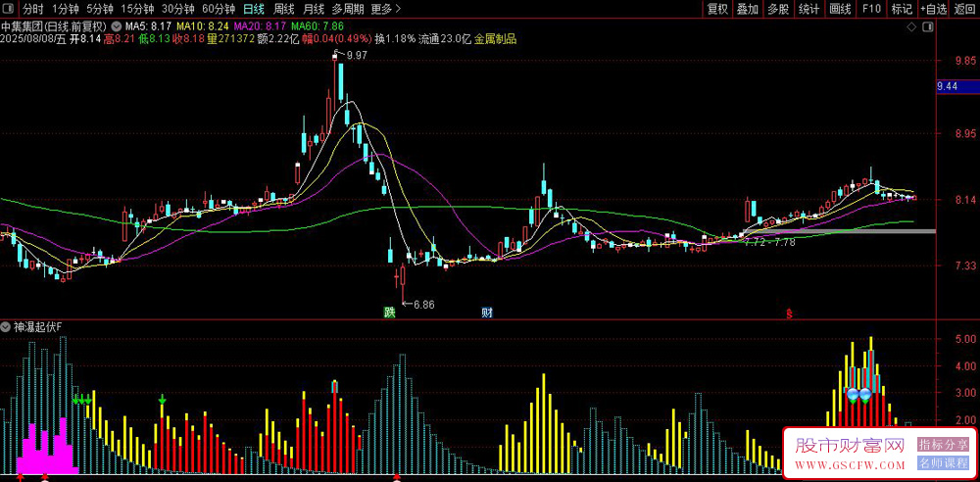
Task: Click the 返回 back button
Action: 965,9
